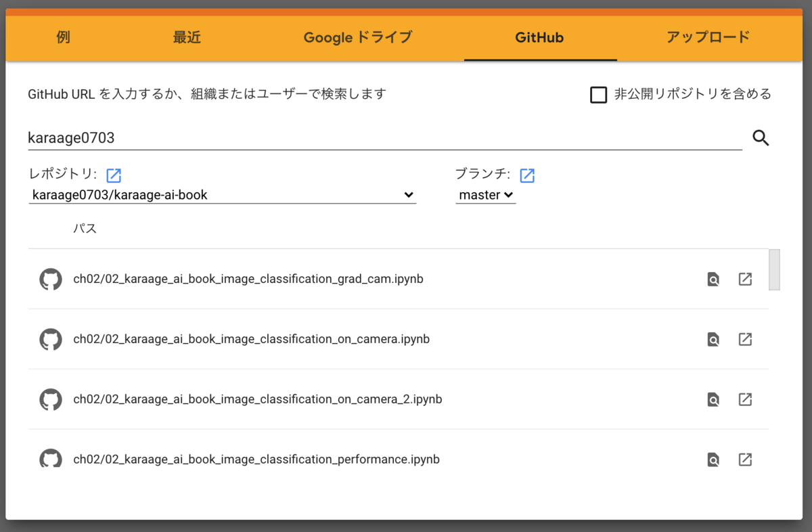Viewport: 812px width, 532px height.
Task: Select the GitHub tab
Action: (540, 37)
